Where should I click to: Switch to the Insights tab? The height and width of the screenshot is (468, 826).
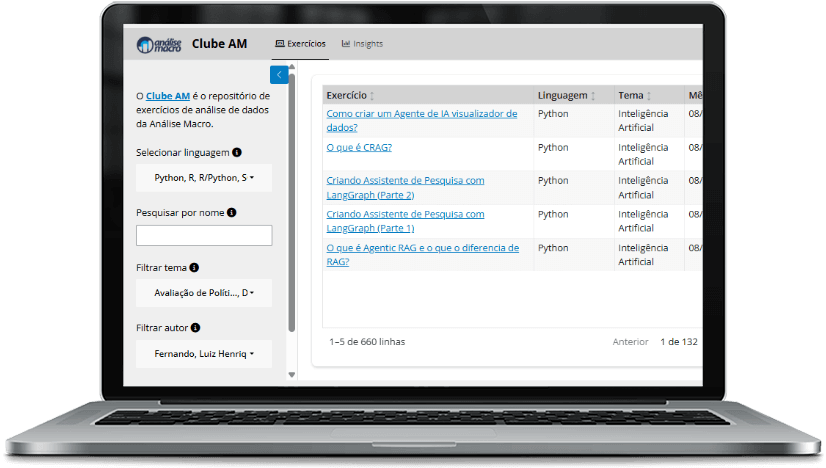pos(362,44)
